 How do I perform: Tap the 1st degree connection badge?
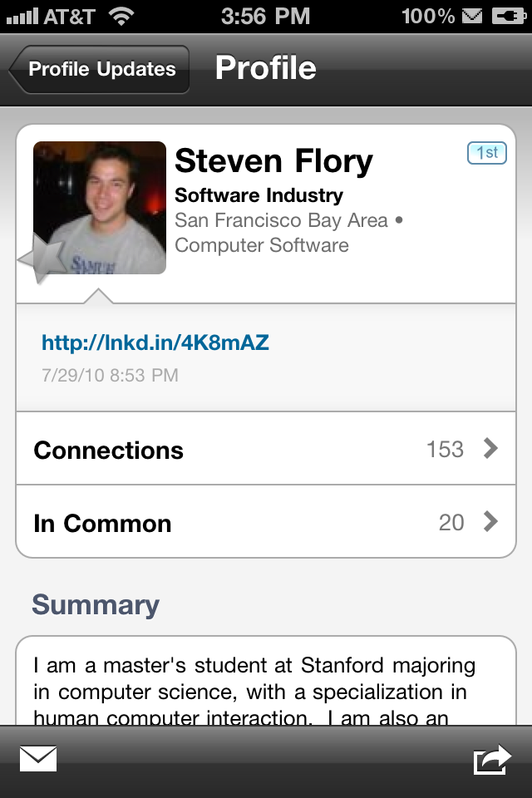[x=486, y=153]
